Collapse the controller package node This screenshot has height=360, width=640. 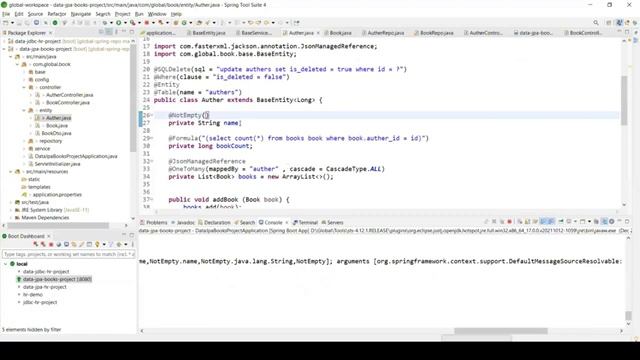coord(24,87)
